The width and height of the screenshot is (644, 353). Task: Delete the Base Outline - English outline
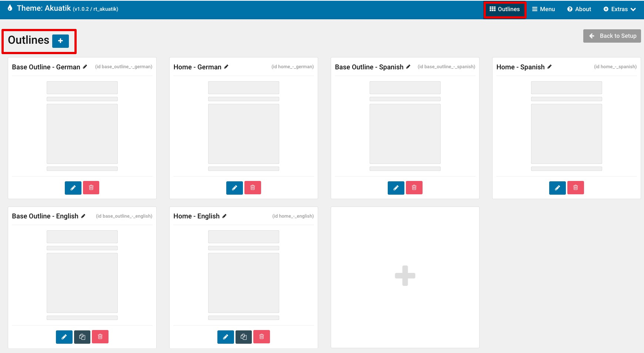pos(100,337)
